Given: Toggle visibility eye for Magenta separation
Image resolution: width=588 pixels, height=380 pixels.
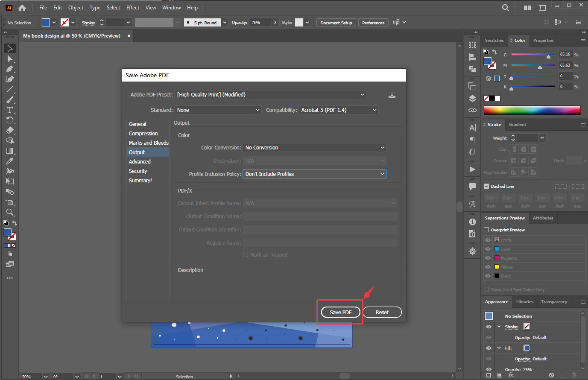Looking at the screenshot, I should click(x=488, y=258).
